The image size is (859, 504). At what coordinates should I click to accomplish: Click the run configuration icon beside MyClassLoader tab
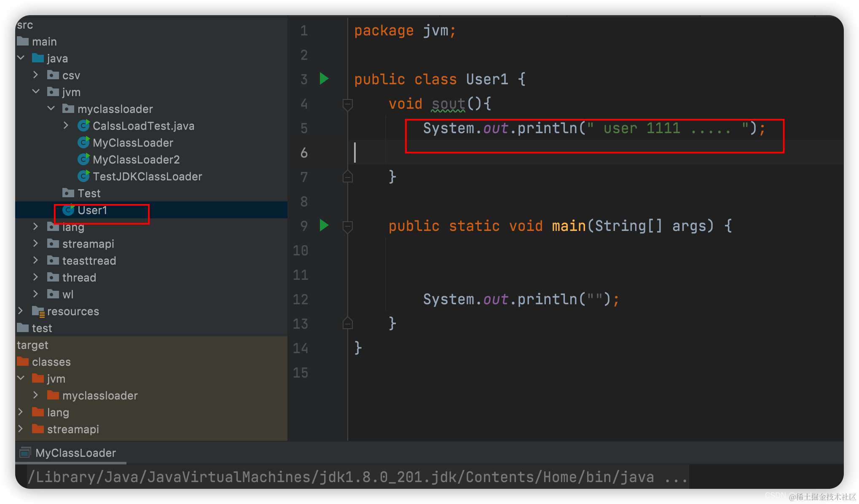[x=25, y=453]
